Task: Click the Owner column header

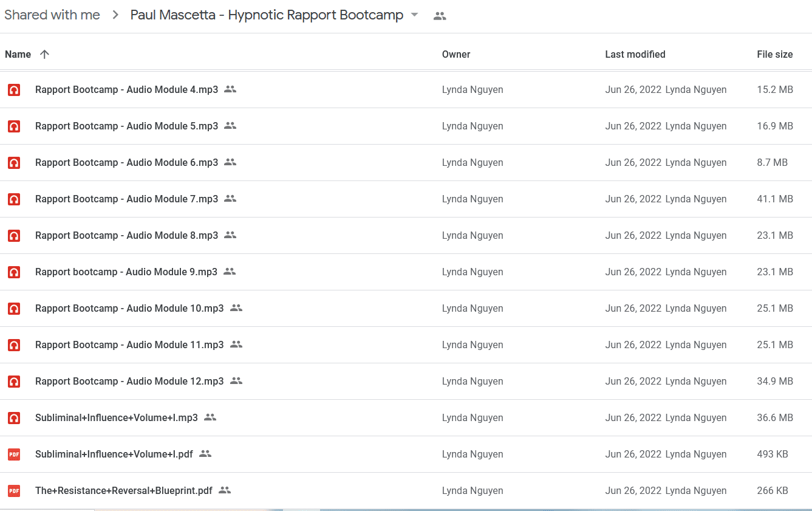Action: 456,54
